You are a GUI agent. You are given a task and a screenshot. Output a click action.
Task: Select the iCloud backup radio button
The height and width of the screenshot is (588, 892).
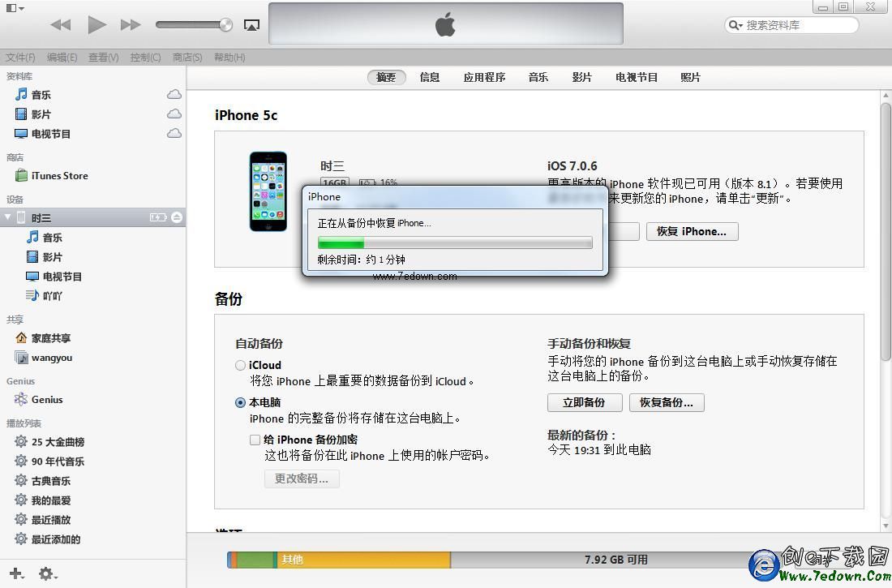tap(241, 366)
